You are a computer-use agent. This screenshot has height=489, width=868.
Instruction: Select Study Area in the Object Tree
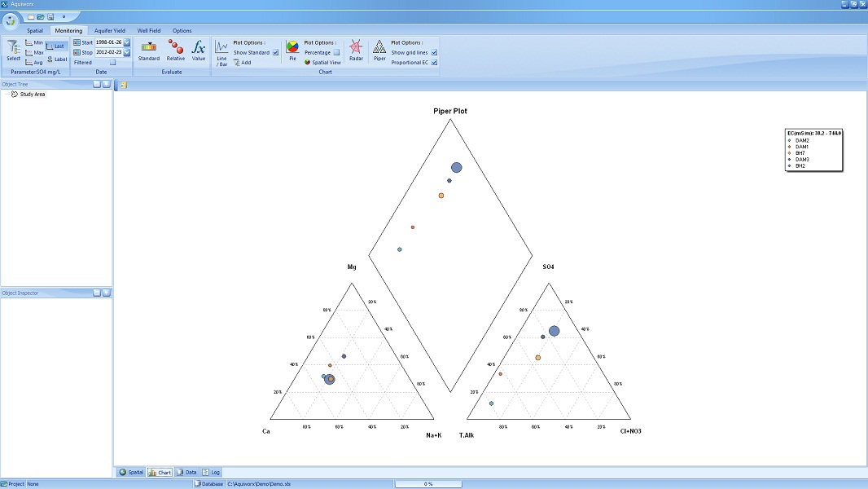point(33,95)
